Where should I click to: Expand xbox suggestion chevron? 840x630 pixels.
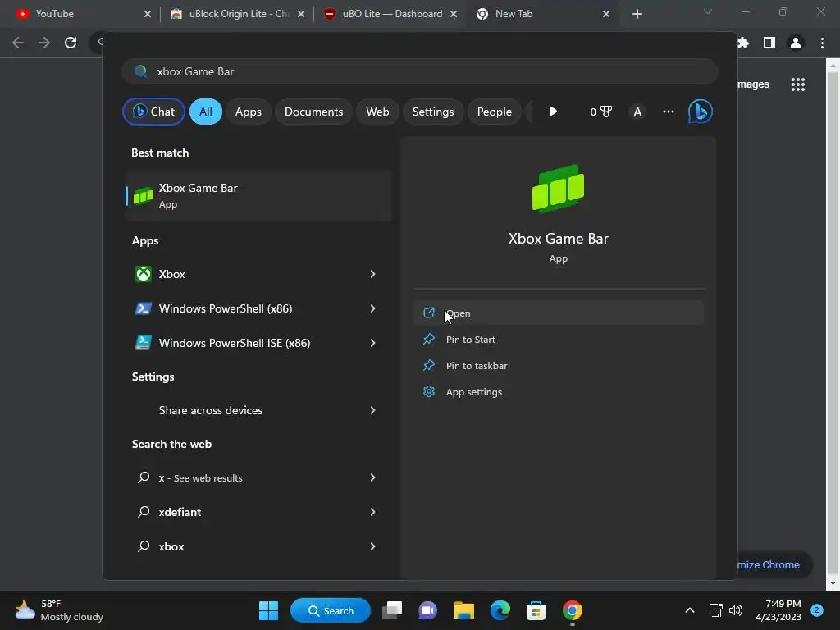pos(373,546)
